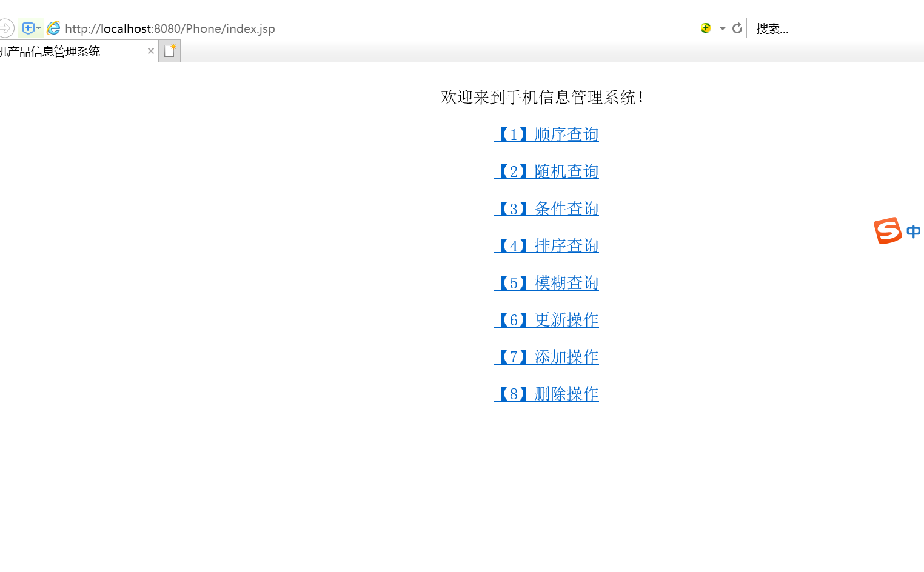Open a new browser tab
This screenshot has width=924, height=572.
tap(169, 50)
